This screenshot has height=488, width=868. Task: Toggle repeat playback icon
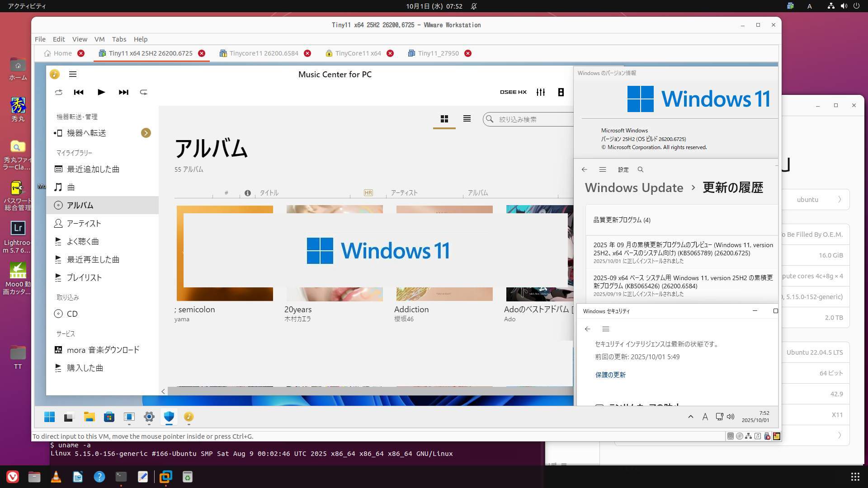click(144, 92)
